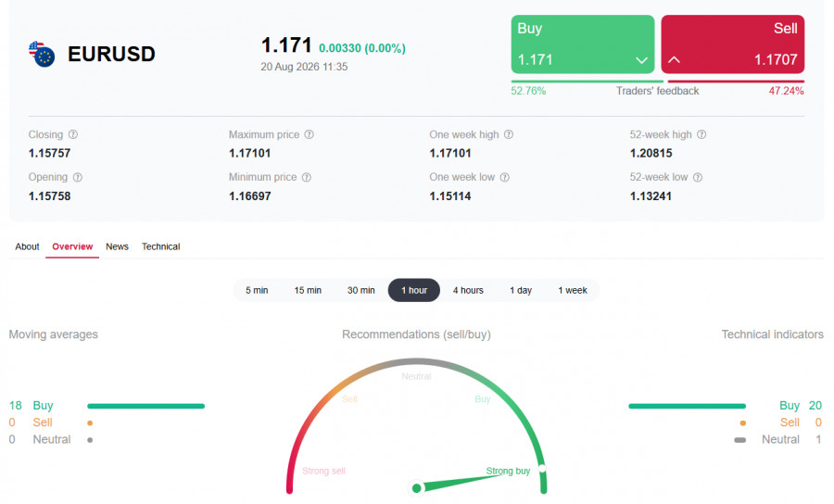Click the Moving averages Buy progress bar

(145, 406)
